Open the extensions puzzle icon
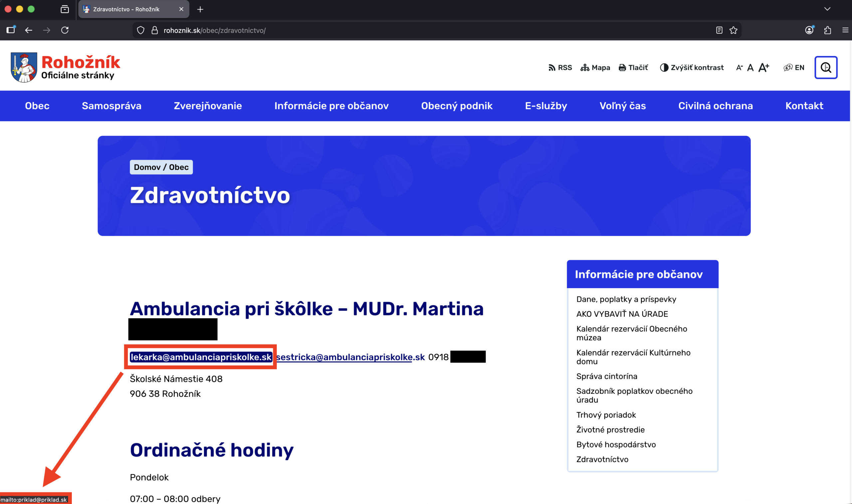This screenshot has width=852, height=504. point(827,30)
